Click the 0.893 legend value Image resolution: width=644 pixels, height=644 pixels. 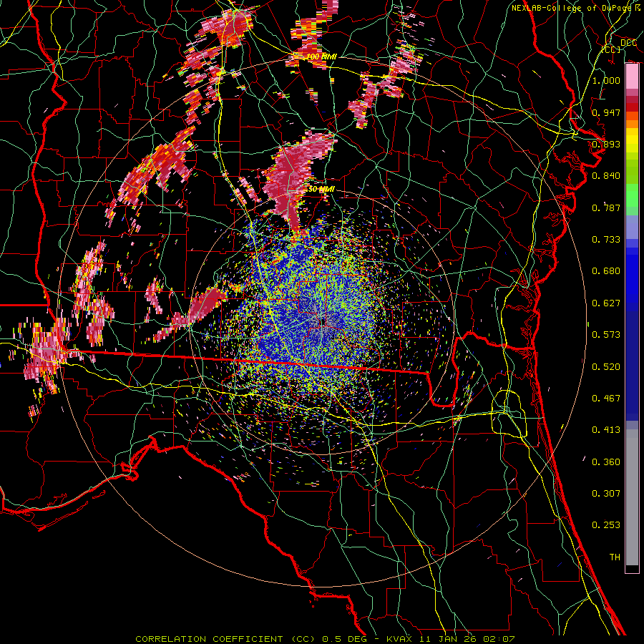click(x=606, y=144)
